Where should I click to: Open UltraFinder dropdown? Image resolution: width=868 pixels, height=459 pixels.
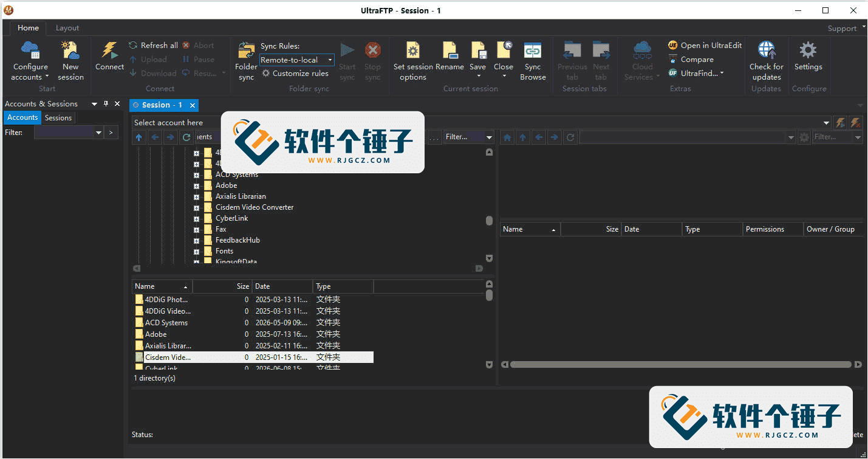[696, 73]
